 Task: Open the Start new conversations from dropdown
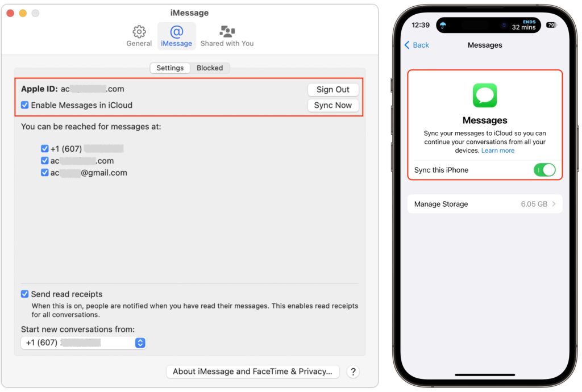[140, 343]
